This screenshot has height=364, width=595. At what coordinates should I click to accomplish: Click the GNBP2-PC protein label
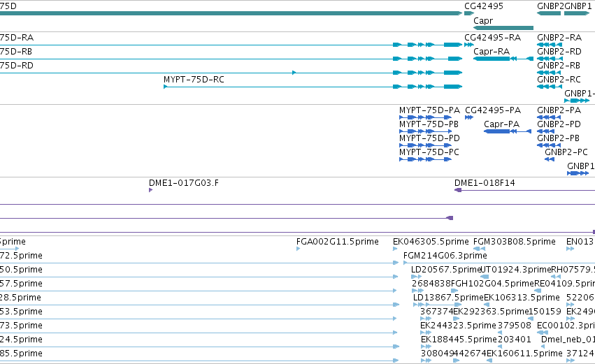(566, 152)
